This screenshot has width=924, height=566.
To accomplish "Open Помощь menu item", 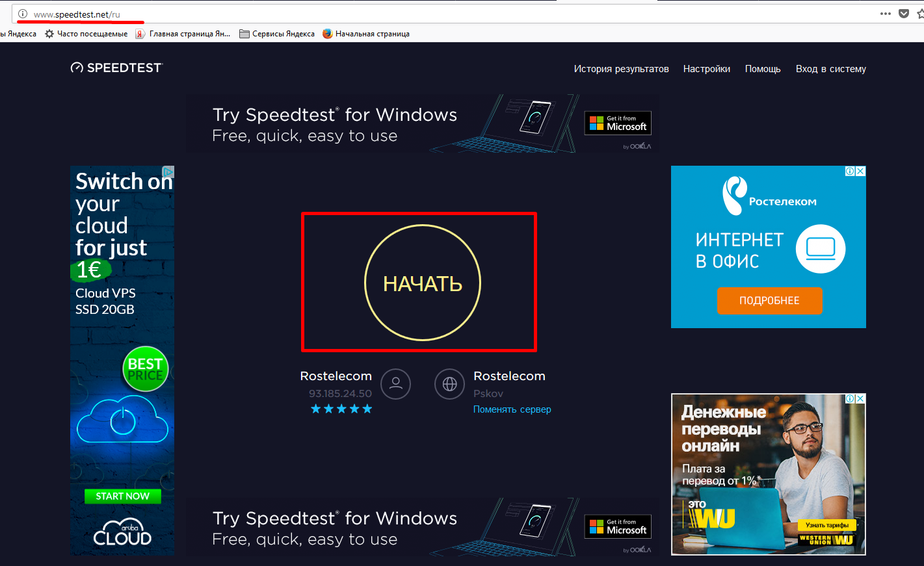I will [763, 69].
